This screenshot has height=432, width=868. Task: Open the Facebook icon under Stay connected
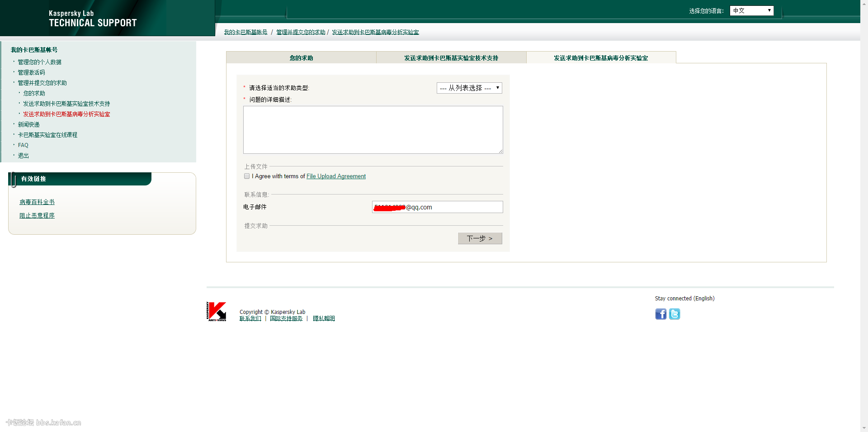[660, 314]
